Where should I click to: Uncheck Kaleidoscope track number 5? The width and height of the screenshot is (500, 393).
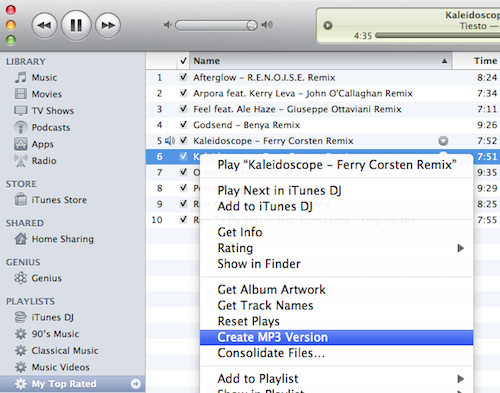pyautogui.click(x=183, y=141)
